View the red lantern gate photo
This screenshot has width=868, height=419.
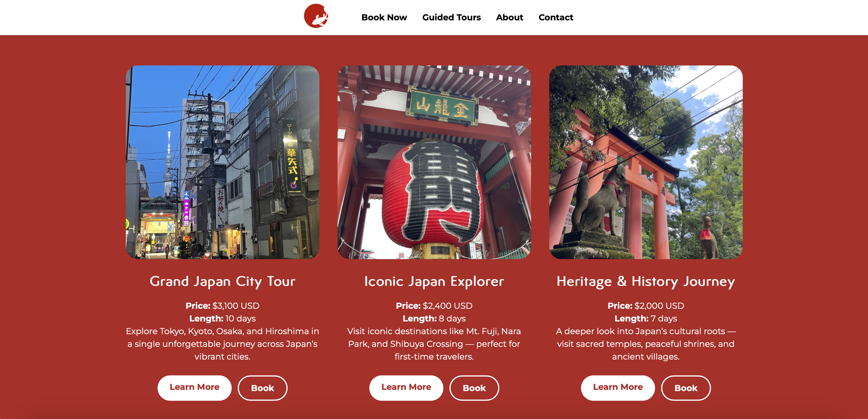434,162
